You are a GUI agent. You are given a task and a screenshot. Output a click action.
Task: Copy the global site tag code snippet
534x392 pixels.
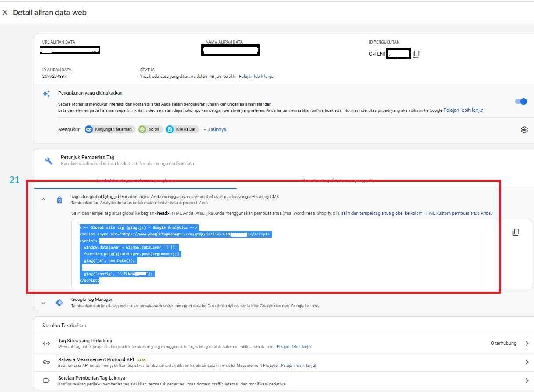pyautogui.click(x=516, y=232)
